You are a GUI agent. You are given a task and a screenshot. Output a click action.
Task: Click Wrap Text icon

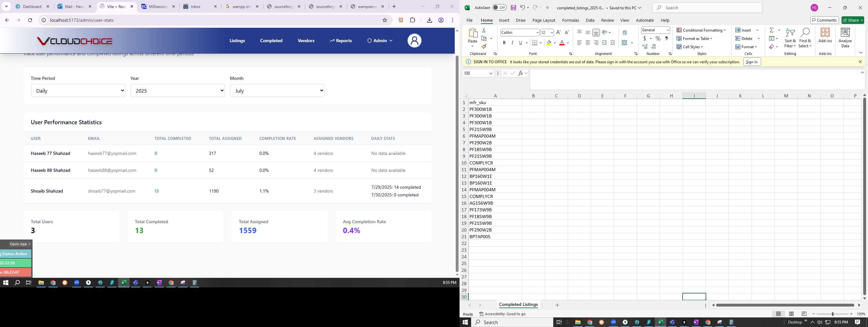625,32
